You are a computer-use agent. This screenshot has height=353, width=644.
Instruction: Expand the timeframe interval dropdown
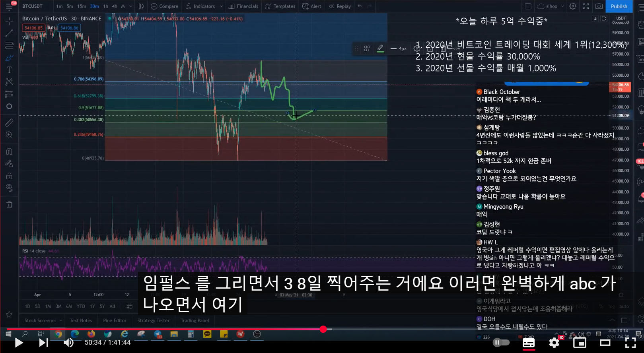point(130,6)
